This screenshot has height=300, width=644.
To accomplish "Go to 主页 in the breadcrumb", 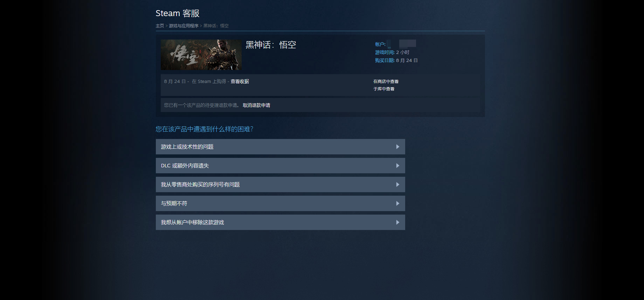I will pos(160,26).
